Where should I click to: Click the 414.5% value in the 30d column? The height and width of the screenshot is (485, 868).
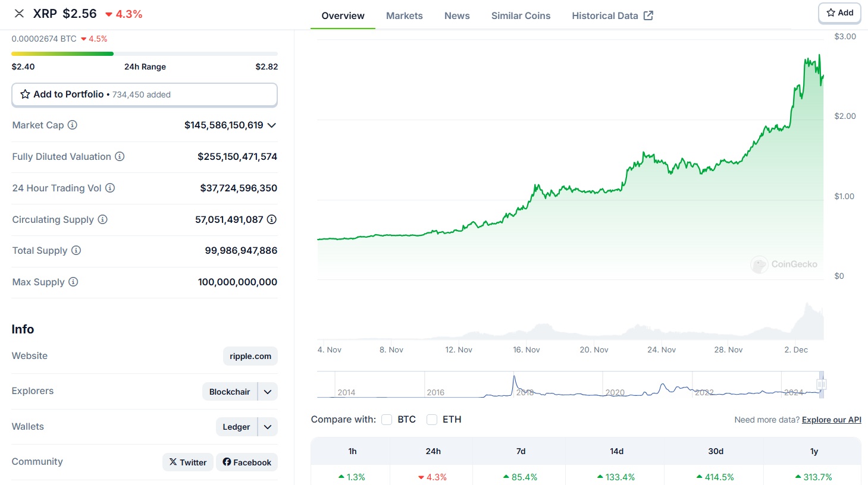[x=716, y=477]
